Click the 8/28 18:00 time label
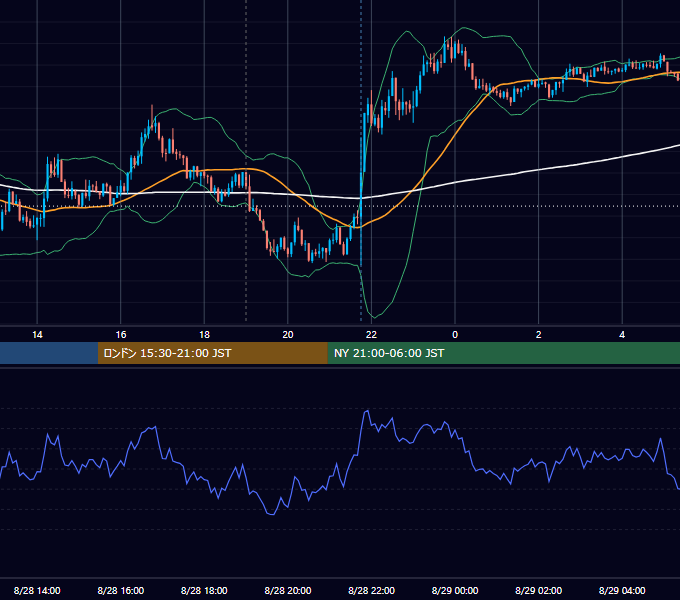Viewport: 680px width, 600px height. (x=204, y=590)
